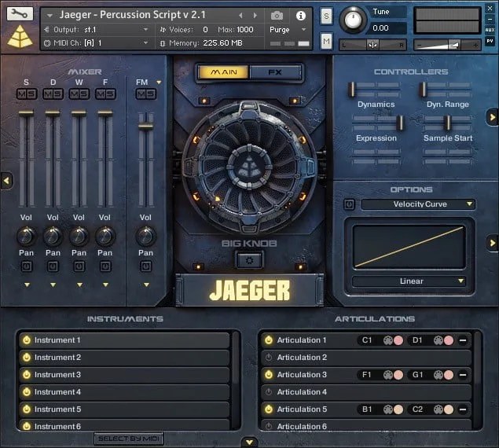The image size is (499, 448).
Task: Click the PV button in header
Action: tap(490, 41)
